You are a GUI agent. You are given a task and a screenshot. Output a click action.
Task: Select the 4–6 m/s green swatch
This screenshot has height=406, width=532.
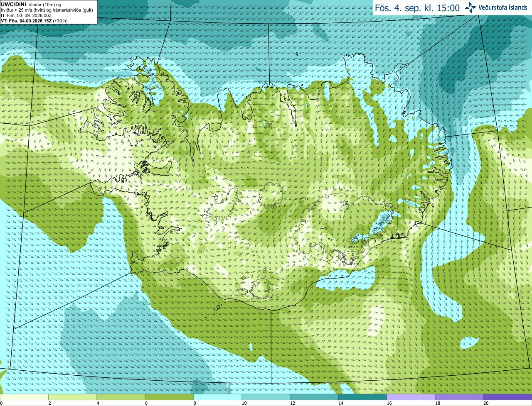[121, 397]
